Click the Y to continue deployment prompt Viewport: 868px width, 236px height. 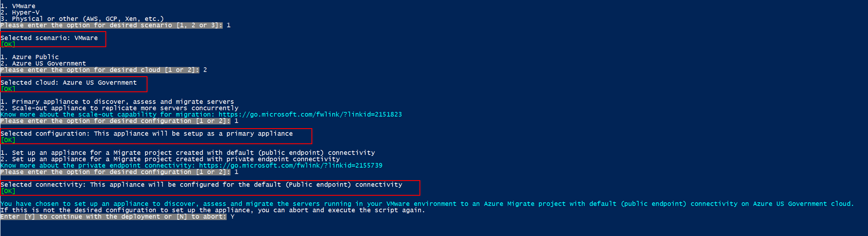click(x=113, y=217)
